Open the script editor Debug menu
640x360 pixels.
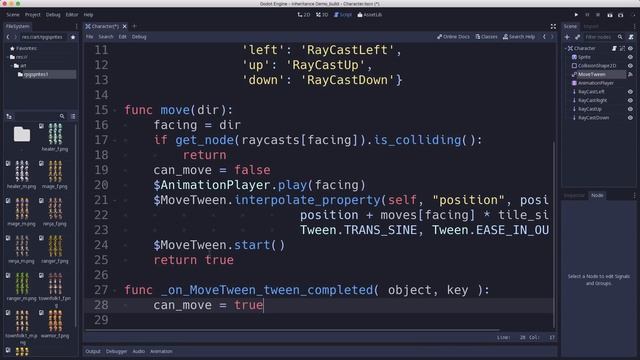tap(139, 37)
